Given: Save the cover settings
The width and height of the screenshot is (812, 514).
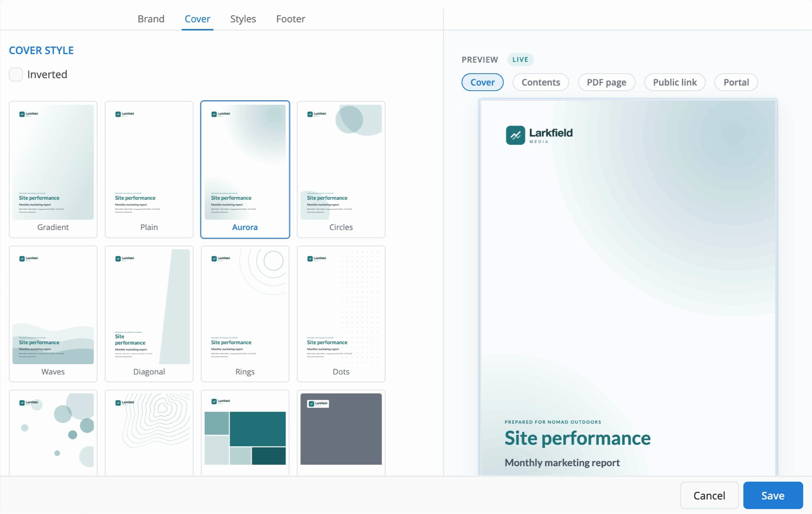Looking at the screenshot, I should 773,495.
